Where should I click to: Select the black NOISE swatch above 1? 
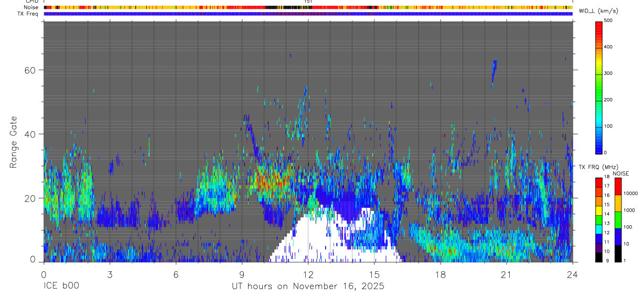618,254
